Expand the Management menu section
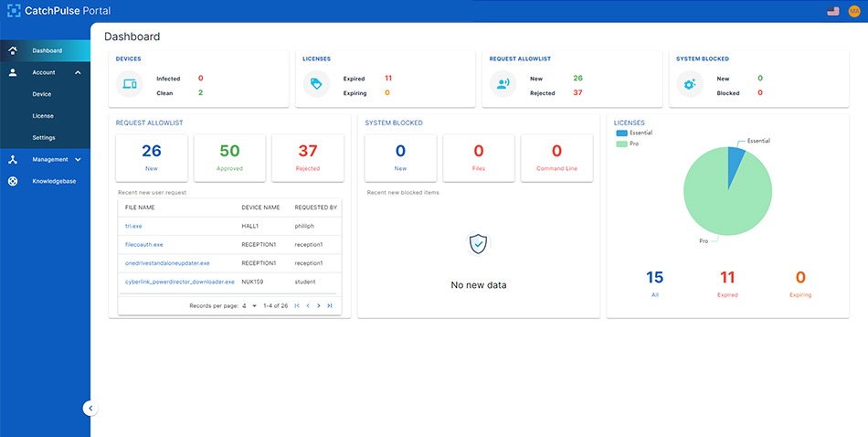The width and height of the screenshot is (868, 437). pos(78,159)
